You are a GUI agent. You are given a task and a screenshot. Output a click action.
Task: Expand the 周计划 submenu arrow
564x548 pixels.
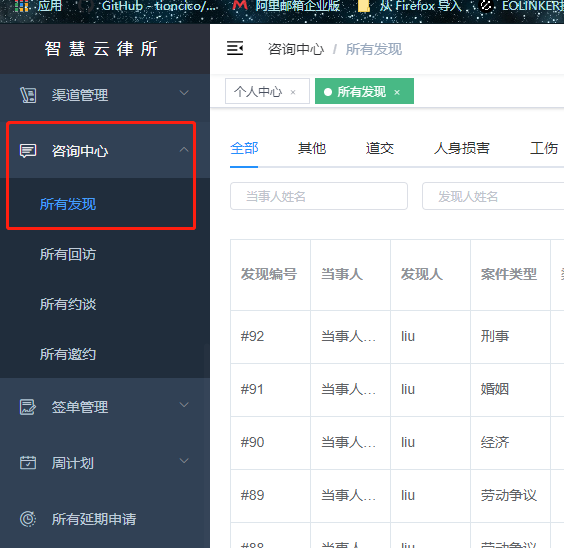tap(184, 461)
